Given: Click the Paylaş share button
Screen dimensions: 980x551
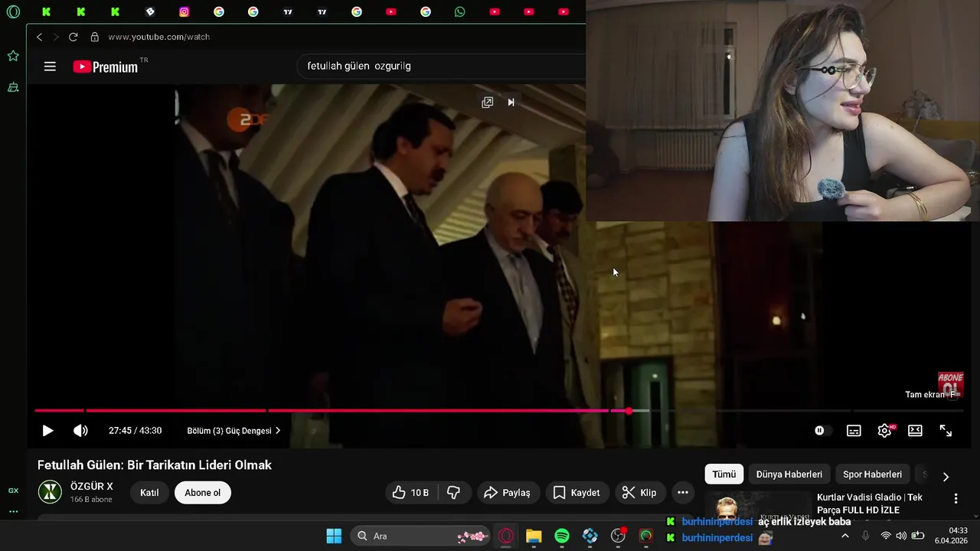Looking at the screenshot, I should point(508,493).
